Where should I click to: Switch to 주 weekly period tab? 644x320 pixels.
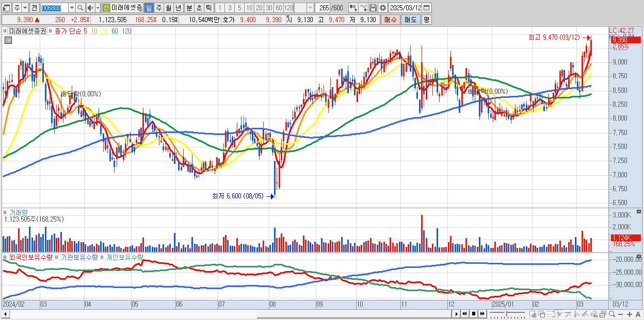click(158, 8)
